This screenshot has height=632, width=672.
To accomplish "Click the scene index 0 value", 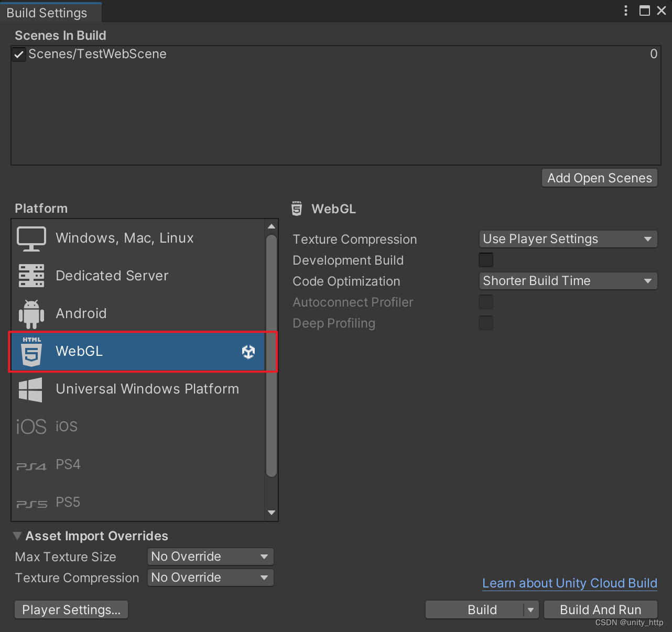I will 654,54.
